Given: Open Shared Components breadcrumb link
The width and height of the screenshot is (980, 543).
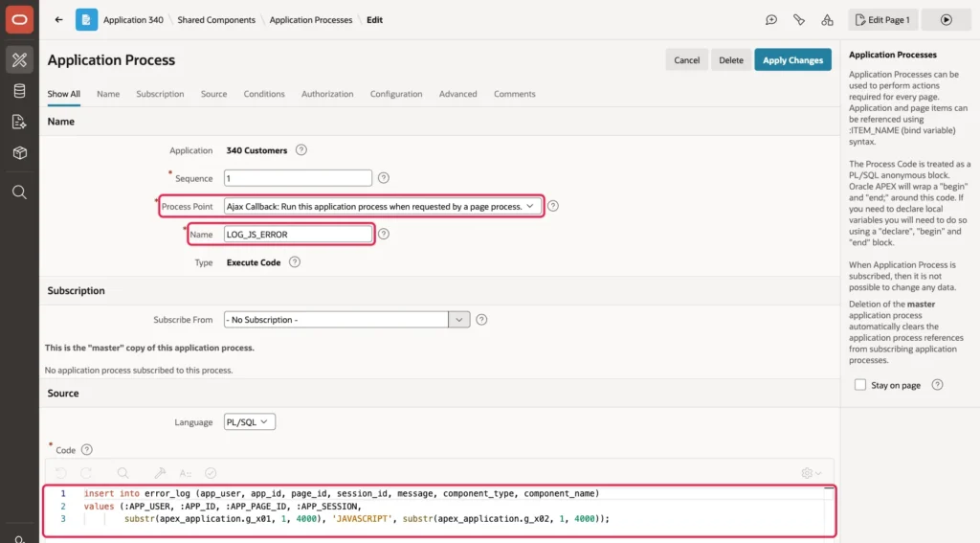Looking at the screenshot, I should (x=216, y=20).
